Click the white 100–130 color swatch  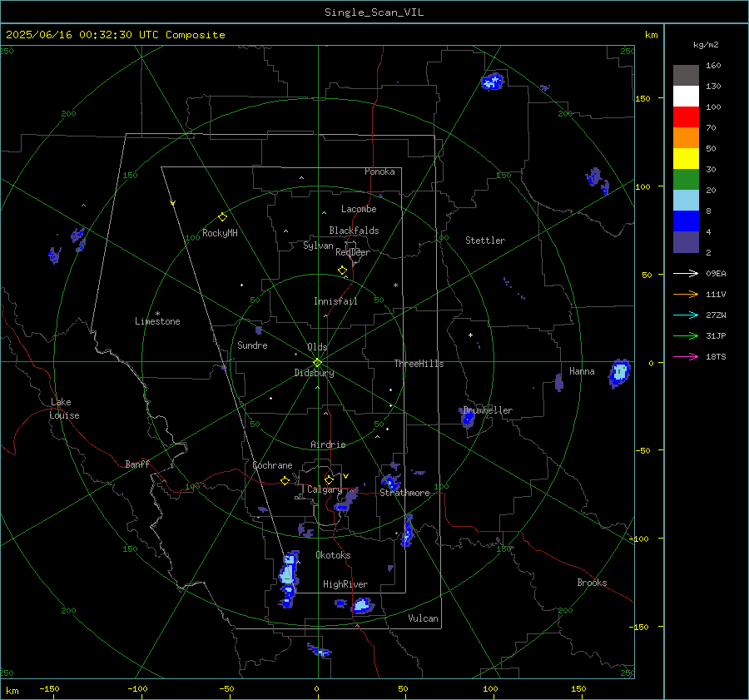[686, 96]
